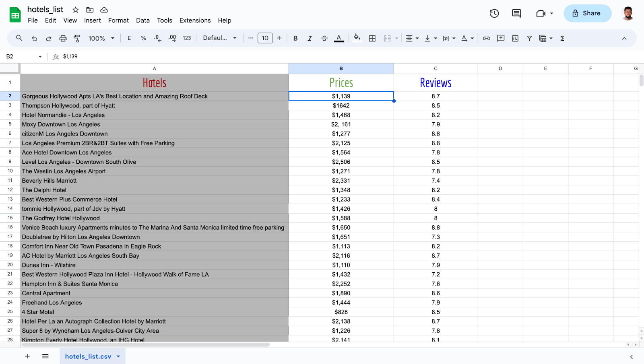Insert a link
The width and height of the screenshot is (644, 364).
pyautogui.click(x=486, y=38)
